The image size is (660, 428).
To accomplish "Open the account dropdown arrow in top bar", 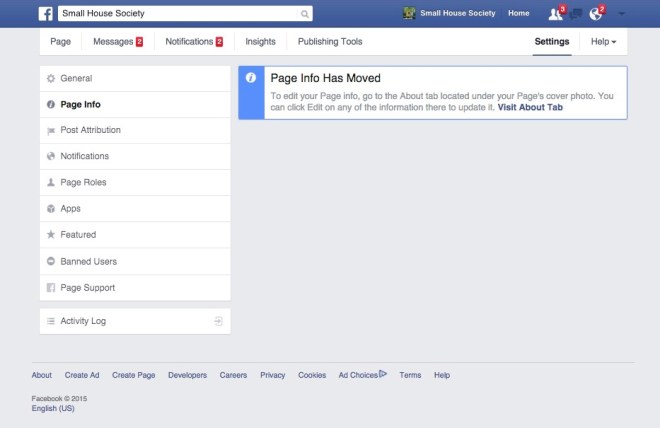I will 622,14.
